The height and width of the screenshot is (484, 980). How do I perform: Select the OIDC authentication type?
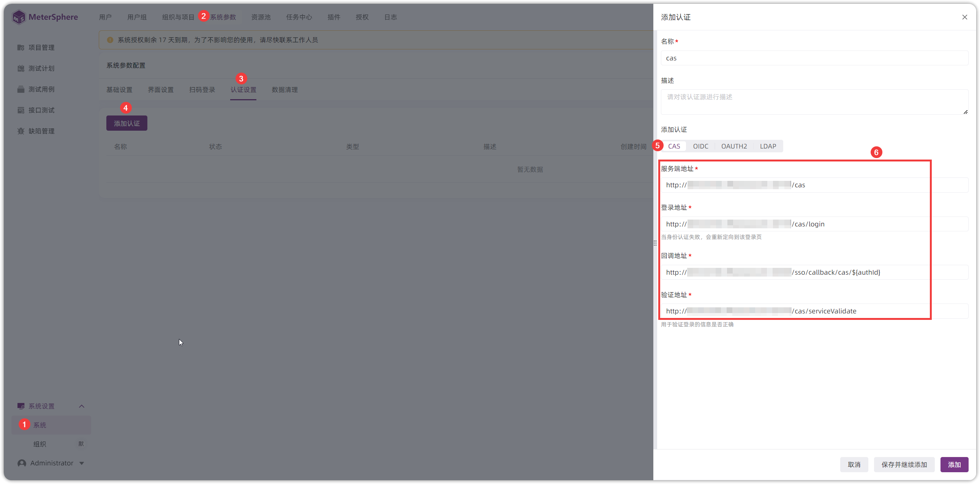(700, 146)
